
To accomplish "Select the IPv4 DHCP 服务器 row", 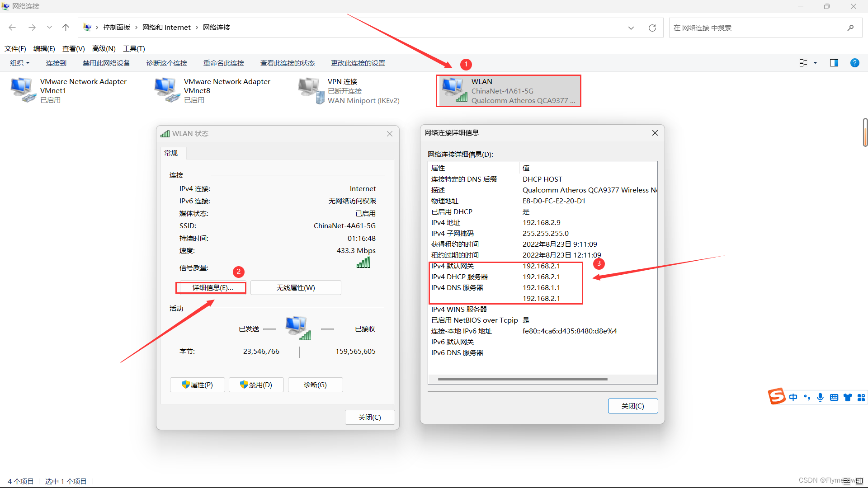I will 542,277.
